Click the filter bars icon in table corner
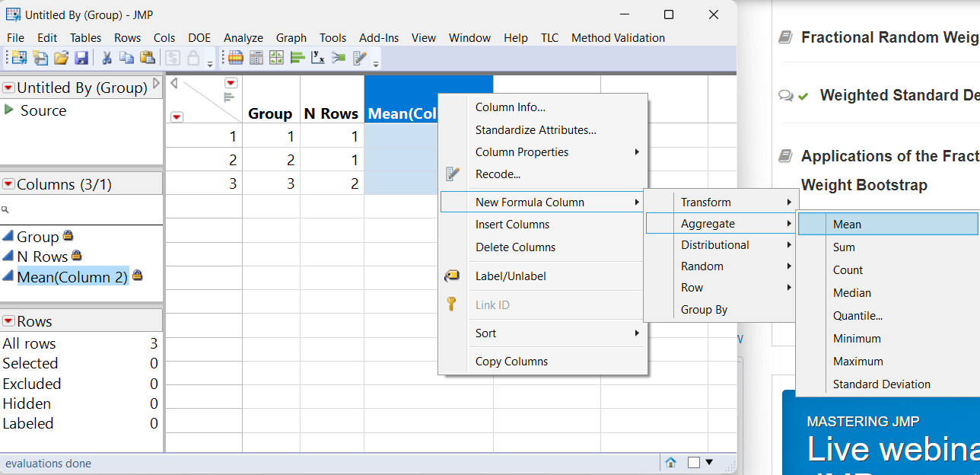 [x=228, y=97]
